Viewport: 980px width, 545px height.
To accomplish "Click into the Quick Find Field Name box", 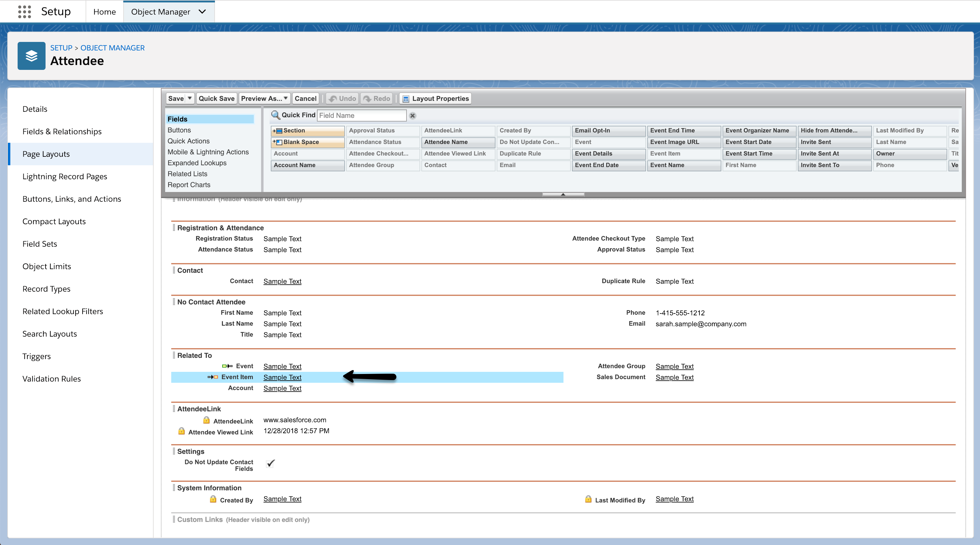I will click(x=361, y=115).
